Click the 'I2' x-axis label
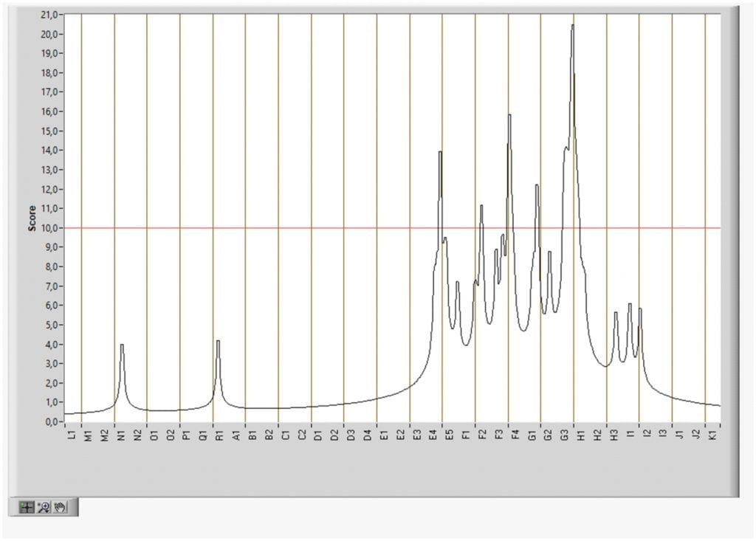The height and width of the screenshot is (541, 756). coord(647,435)
